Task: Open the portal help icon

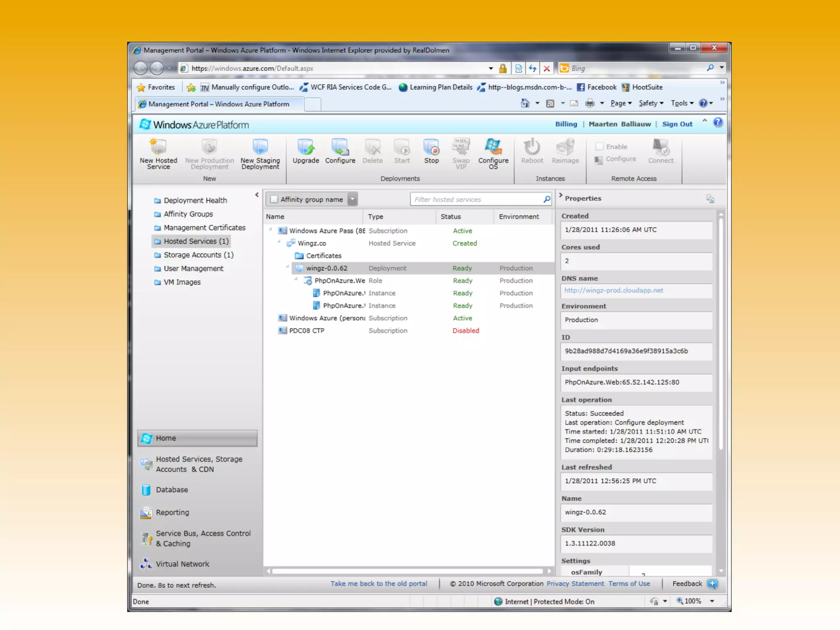Action: click(x=718, y=122)
